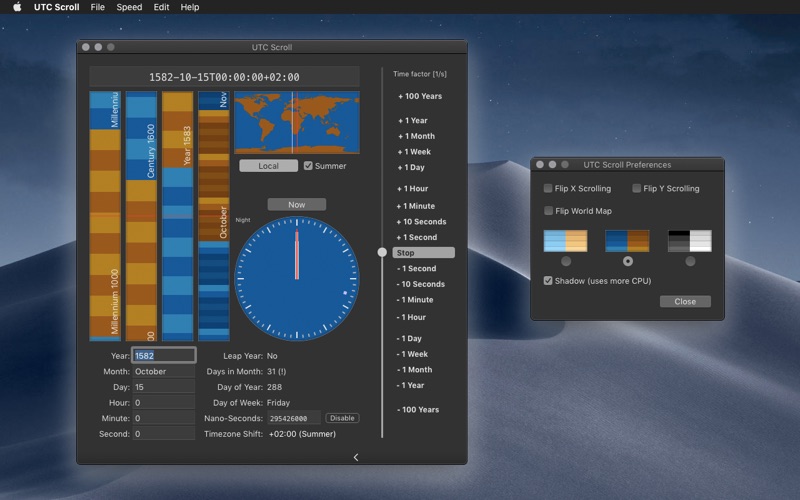The height and width of the screenshot is (500, 800).
Task: Enable Flip World Map
Action: coord(548,211)
